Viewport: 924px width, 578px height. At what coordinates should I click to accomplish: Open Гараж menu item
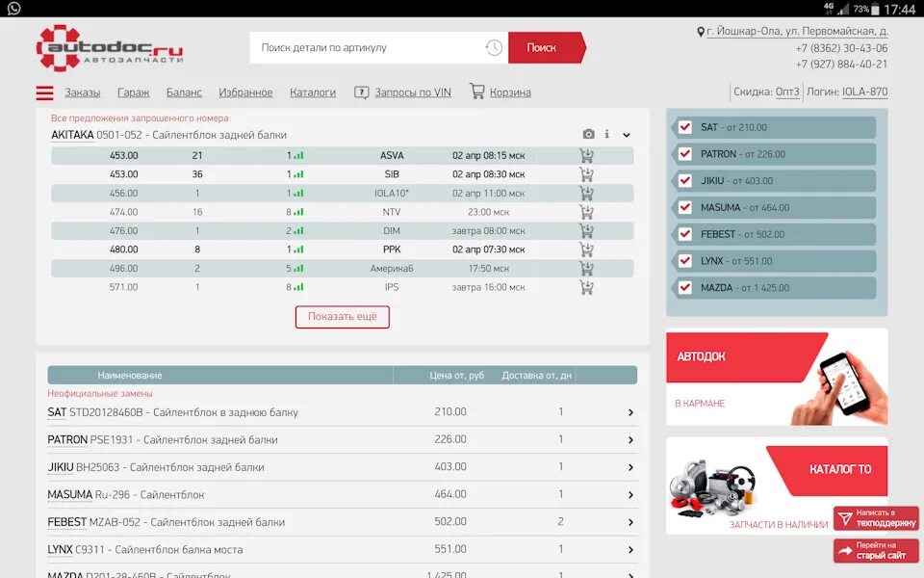coord(133,92)
